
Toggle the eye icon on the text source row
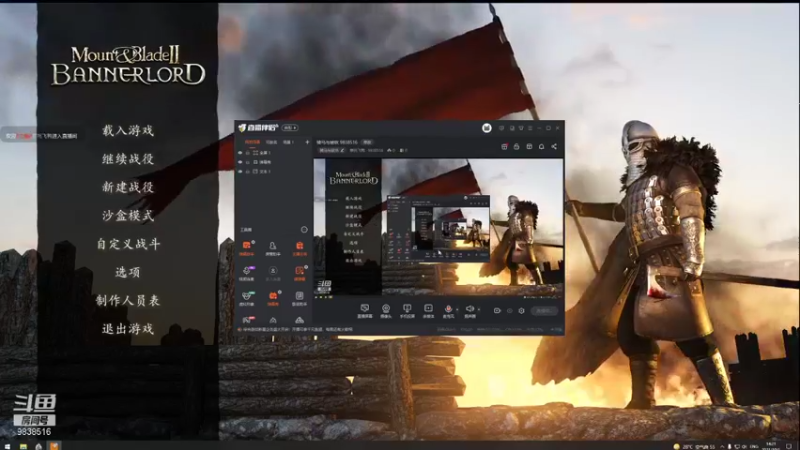pos(240,171)
